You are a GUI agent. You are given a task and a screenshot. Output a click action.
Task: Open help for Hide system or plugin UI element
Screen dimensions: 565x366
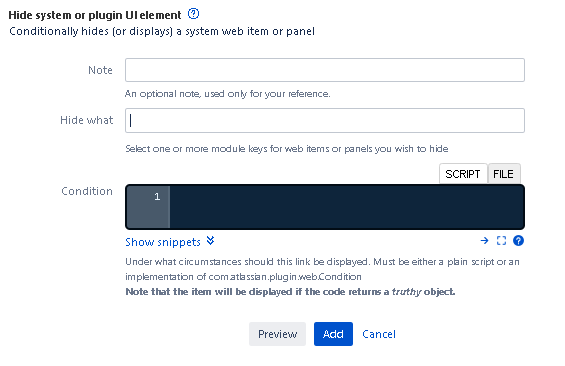[x=193, y=14]
